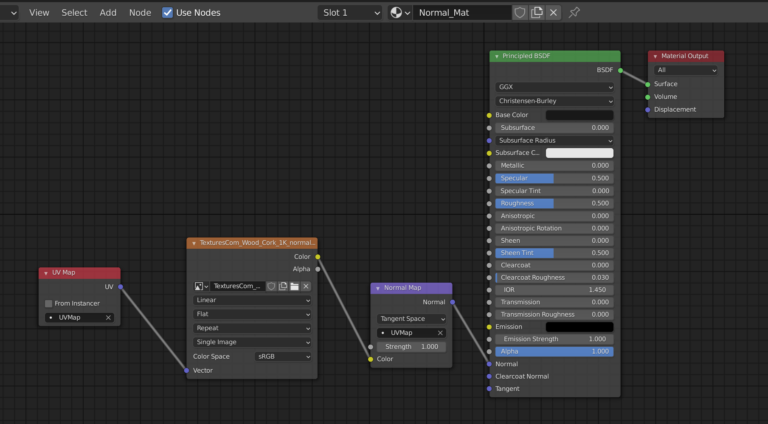768x424 pixels.
Task: Click the Surface input socket
Action: click(x=648, y=84)
